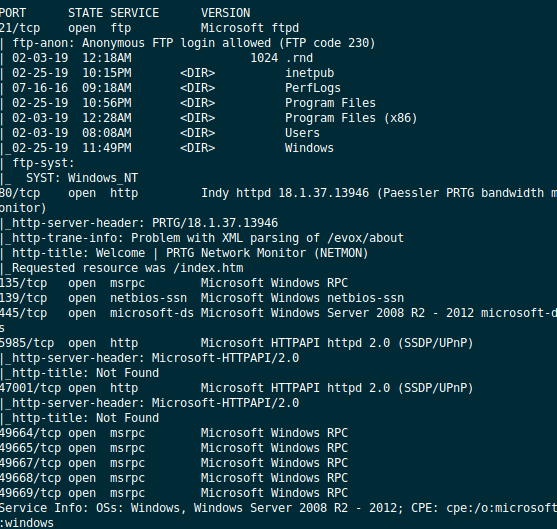
Task: Click the Program Files (x86) entry
Action: coord(351,118)
